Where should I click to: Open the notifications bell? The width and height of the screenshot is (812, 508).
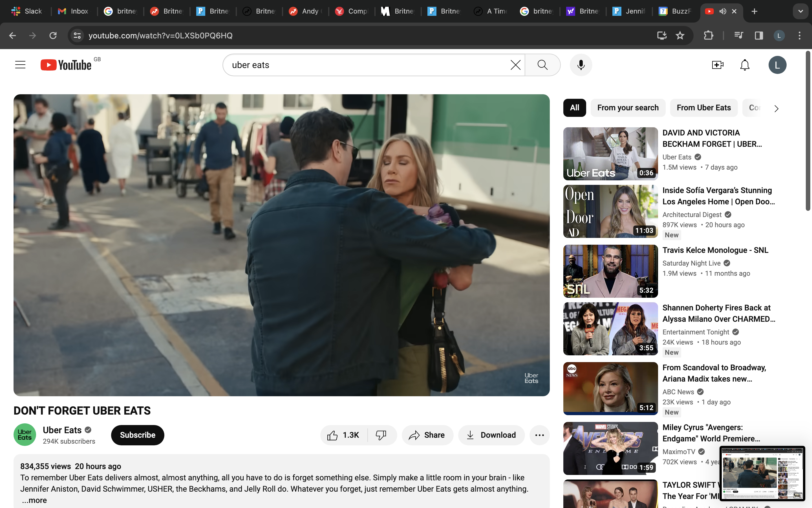coord(745,65)
